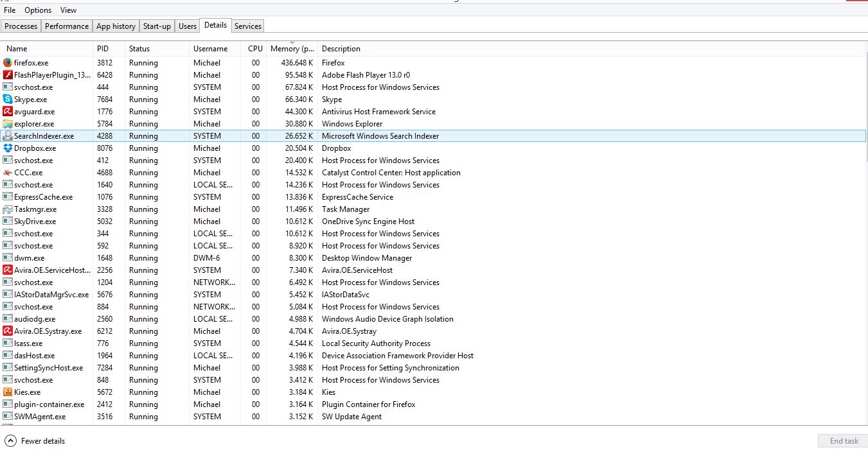
Task: Switch to the Services tab
Action: (248, 26)
